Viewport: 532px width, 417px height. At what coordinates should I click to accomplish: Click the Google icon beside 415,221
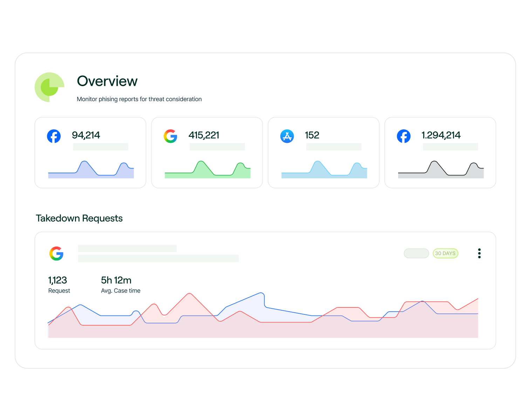[x=171, y=136]
